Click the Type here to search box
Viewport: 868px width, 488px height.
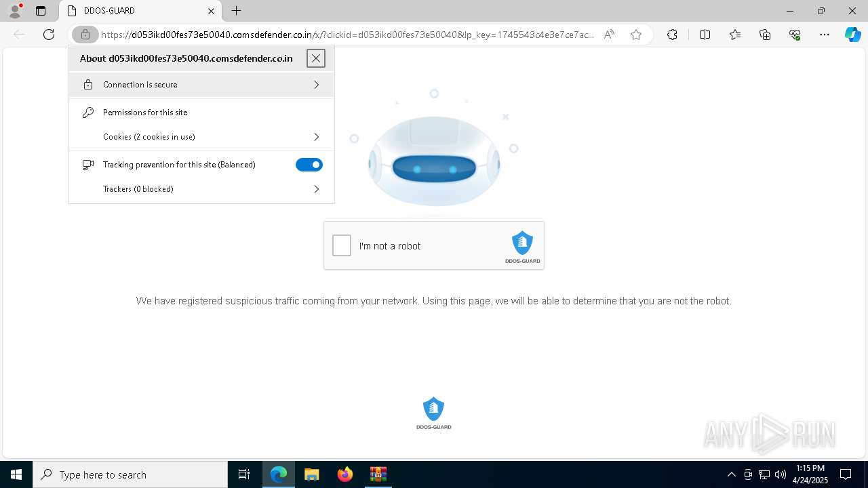coord(130,474)
